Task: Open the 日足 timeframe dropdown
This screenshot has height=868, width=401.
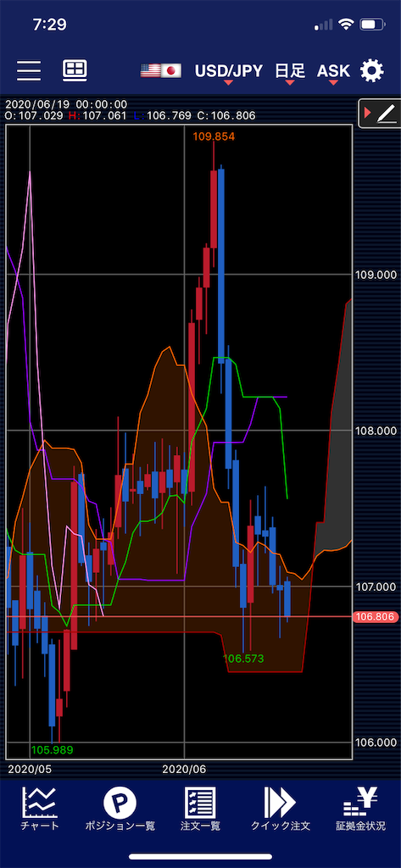Action: coord(290,71)
